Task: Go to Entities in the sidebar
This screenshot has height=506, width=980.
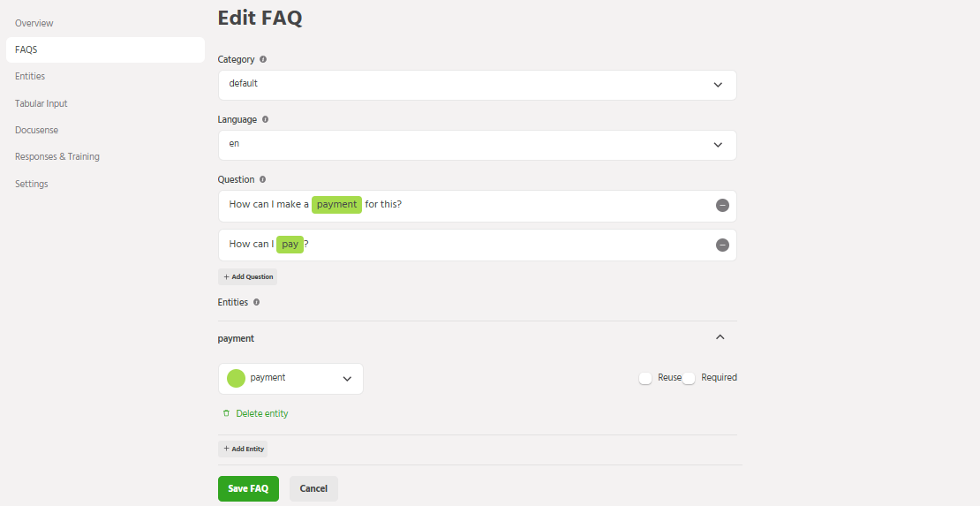Action: pyautogui.click(x=30, y=77)
